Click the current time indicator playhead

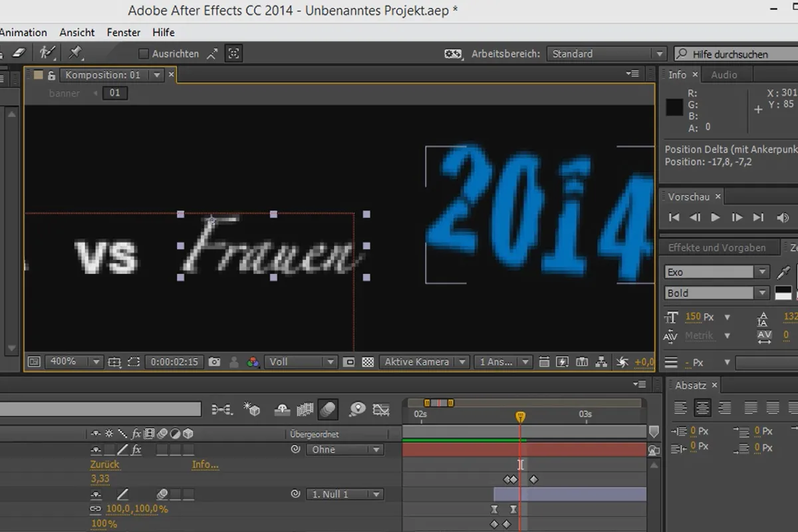521,417
